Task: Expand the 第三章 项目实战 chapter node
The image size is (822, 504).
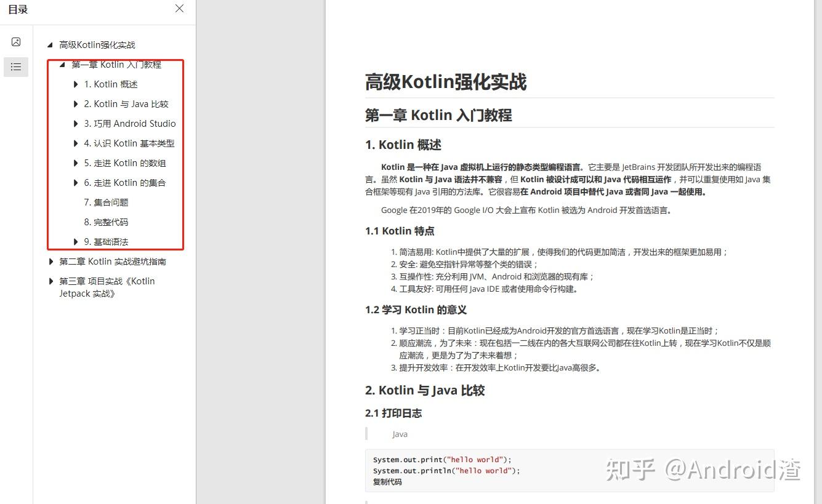Action: 51,280
